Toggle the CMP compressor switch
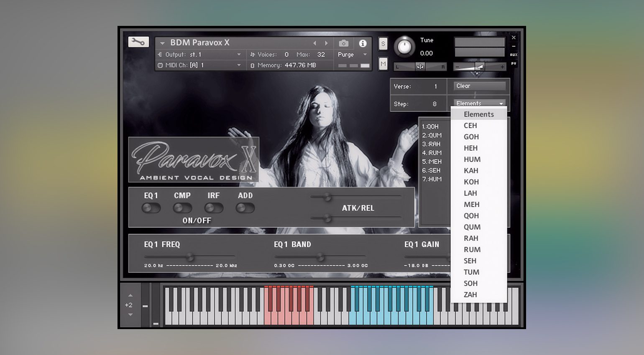This screenshot has width=644, height=355. click(x=182, y=208)
